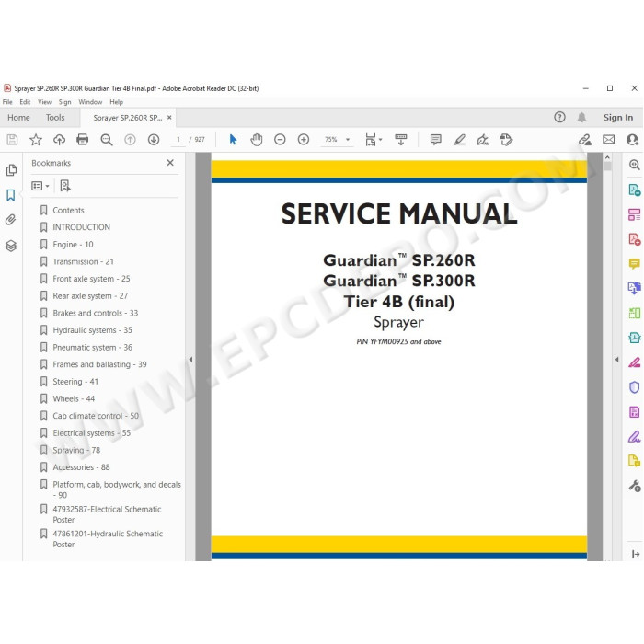The height and width of the screenshot is (644, 644).
Task: Open More Tools wrench icon
Action: click(635, 487)
